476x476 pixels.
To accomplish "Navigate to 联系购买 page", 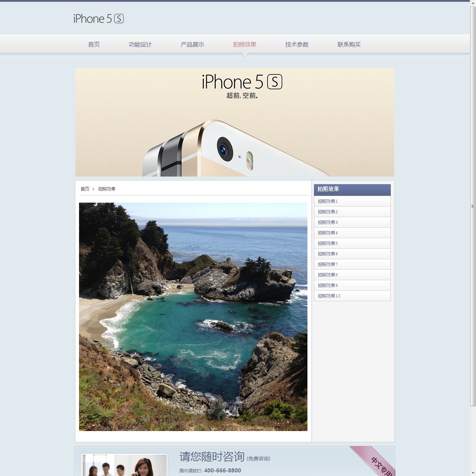I will coord(349,45).
